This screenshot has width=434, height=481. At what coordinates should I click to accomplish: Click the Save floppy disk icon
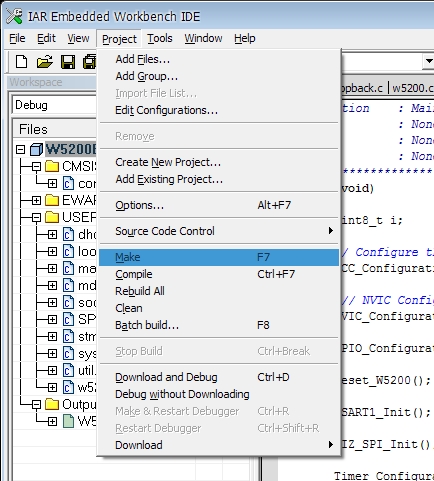point(68,62)
